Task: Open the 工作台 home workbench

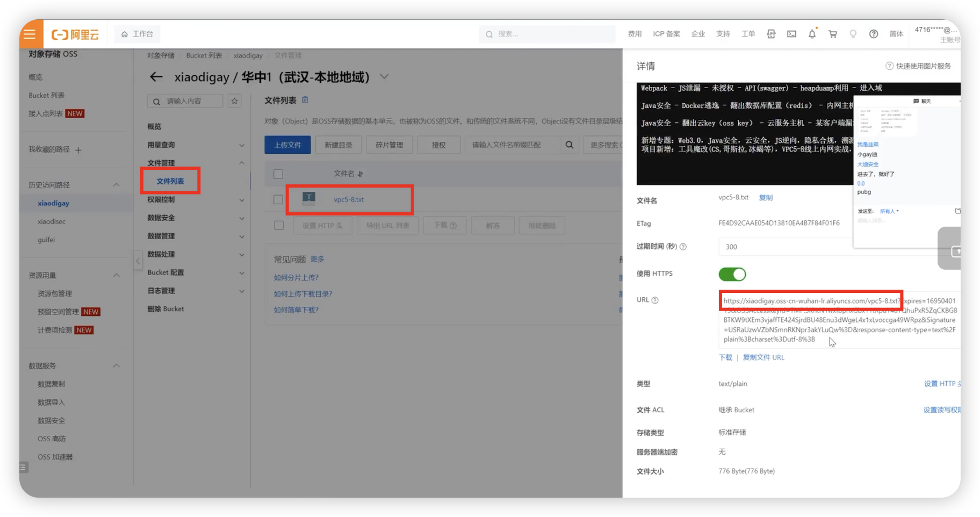Action: tap(138, 34)
